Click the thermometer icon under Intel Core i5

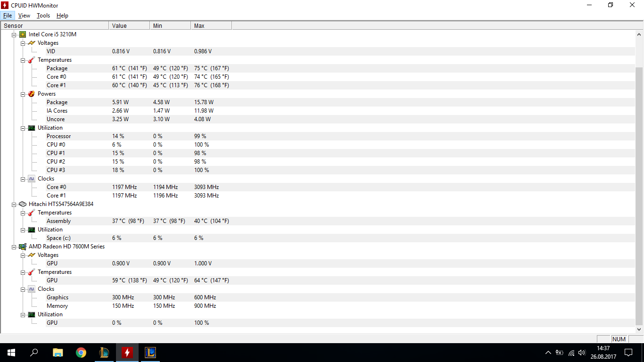pyautogui.click(x=32, y=60)
